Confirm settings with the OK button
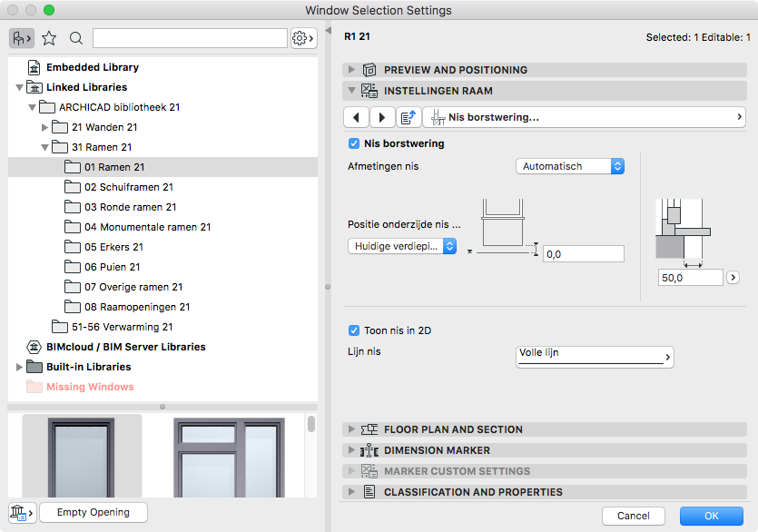Screen dimensions: 758x532 coord(711,516)
